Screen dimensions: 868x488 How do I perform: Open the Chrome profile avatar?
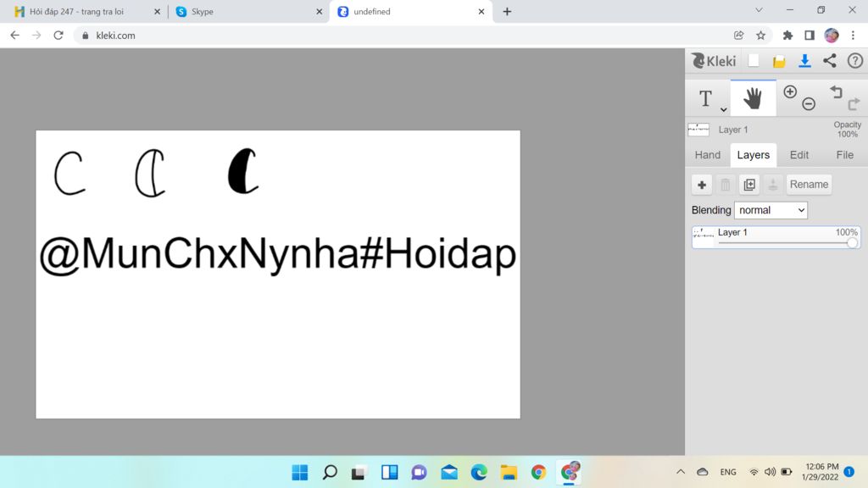tap(832, 36)
